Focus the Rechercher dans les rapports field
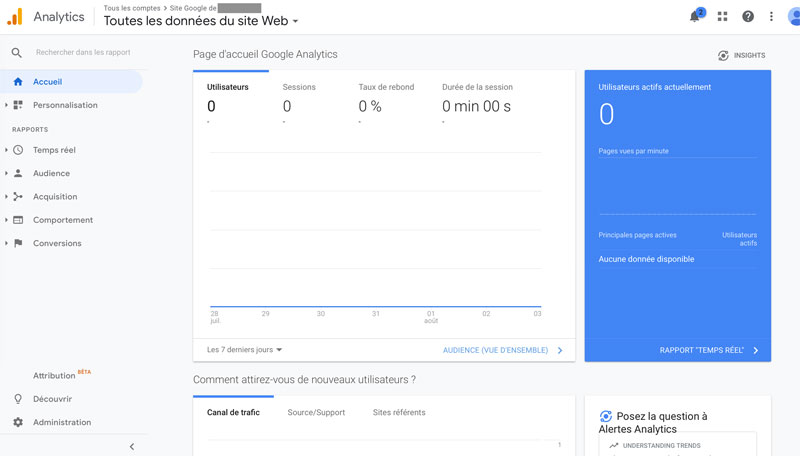 [x=83, y=53]
